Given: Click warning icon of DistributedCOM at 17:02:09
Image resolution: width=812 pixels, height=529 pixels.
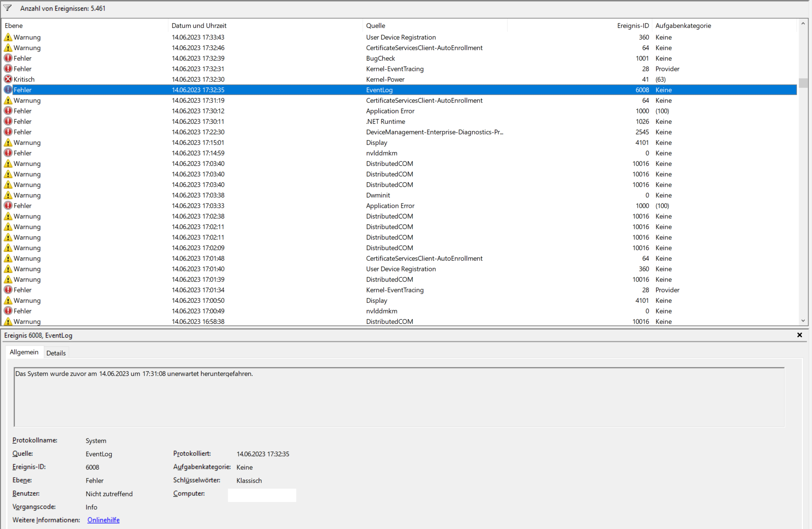Looking at the screenshot, I should [8, 248].
